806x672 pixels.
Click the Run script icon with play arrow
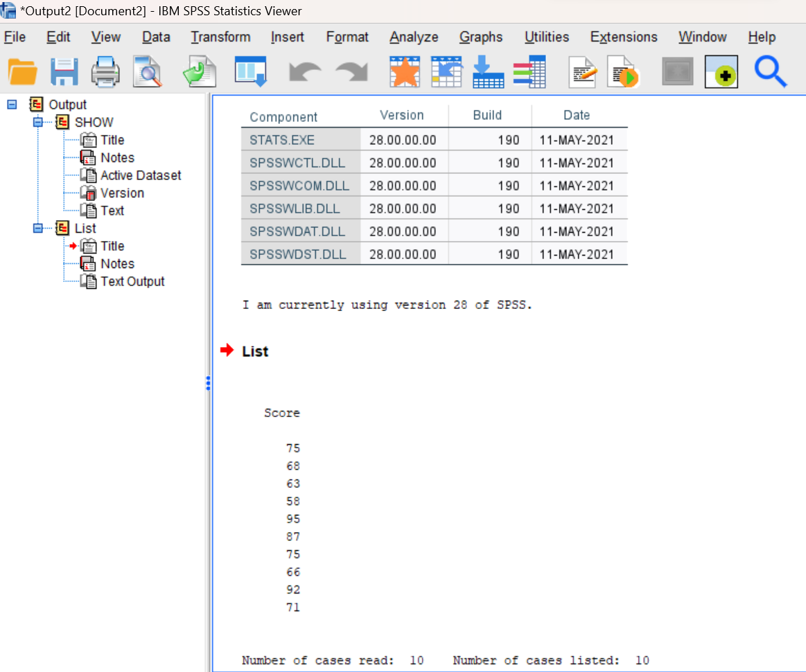pyautogui.click(x=623, y=71)
